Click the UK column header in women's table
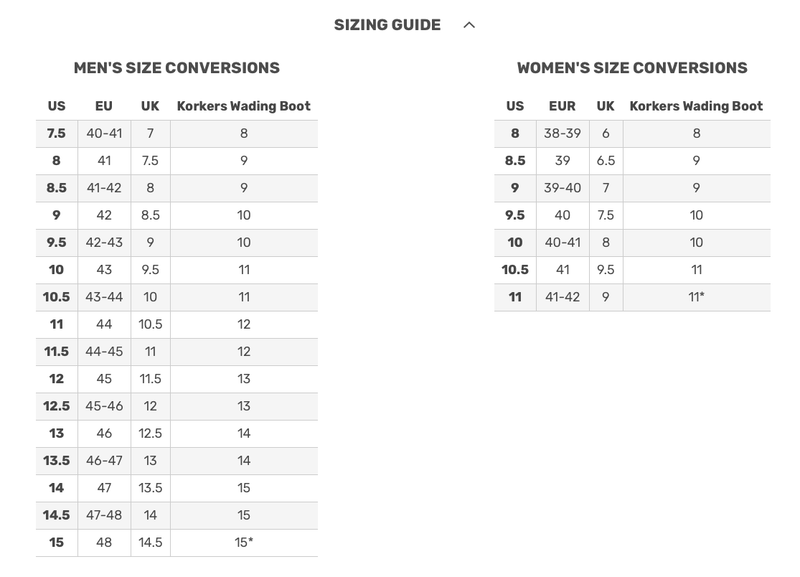The width and height of the screenshot is (800, 577). click(602, 103)
